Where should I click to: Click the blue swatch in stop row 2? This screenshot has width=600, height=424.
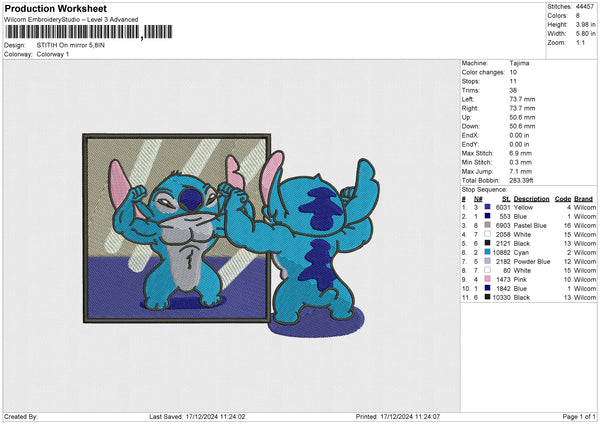(x=487, y=216)
